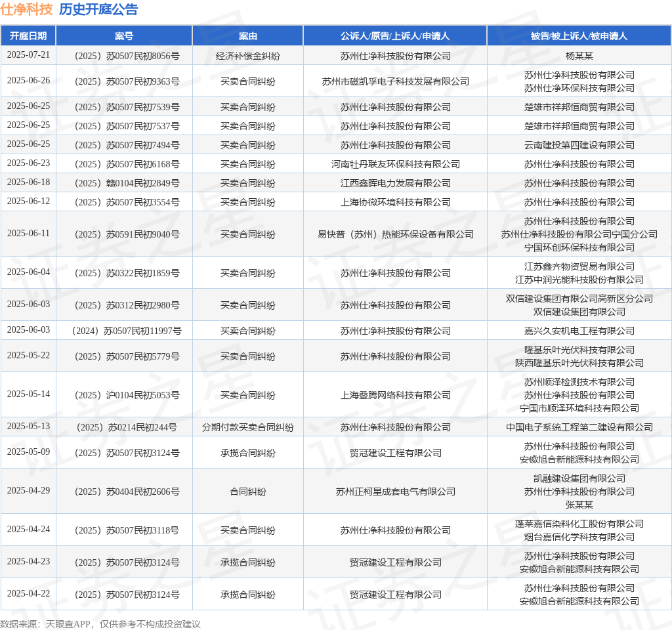The height and width of the screenshot is (630, 672).
Task: Click defendant 陕西隆基乐叶光伏科技有限公司
Action: tap(579, 363)
